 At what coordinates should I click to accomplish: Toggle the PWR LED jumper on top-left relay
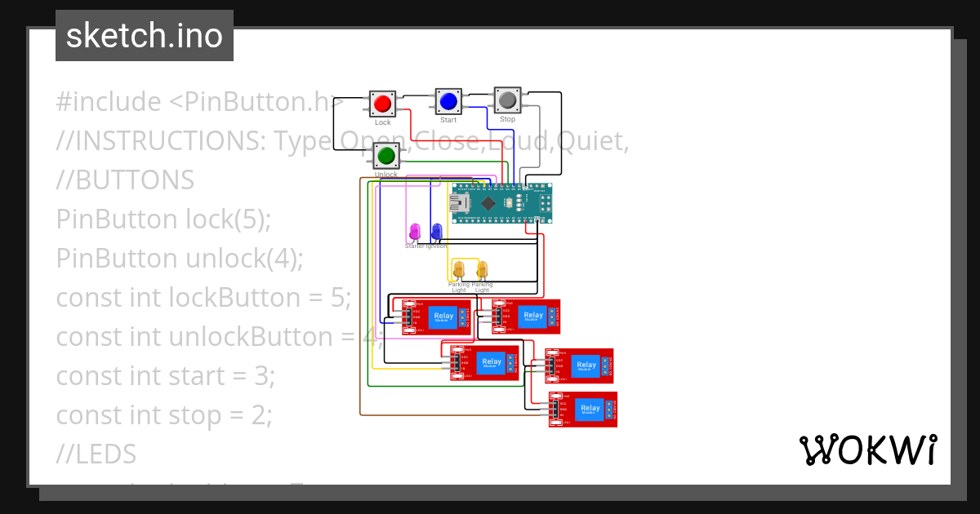(x=409, y=304)
